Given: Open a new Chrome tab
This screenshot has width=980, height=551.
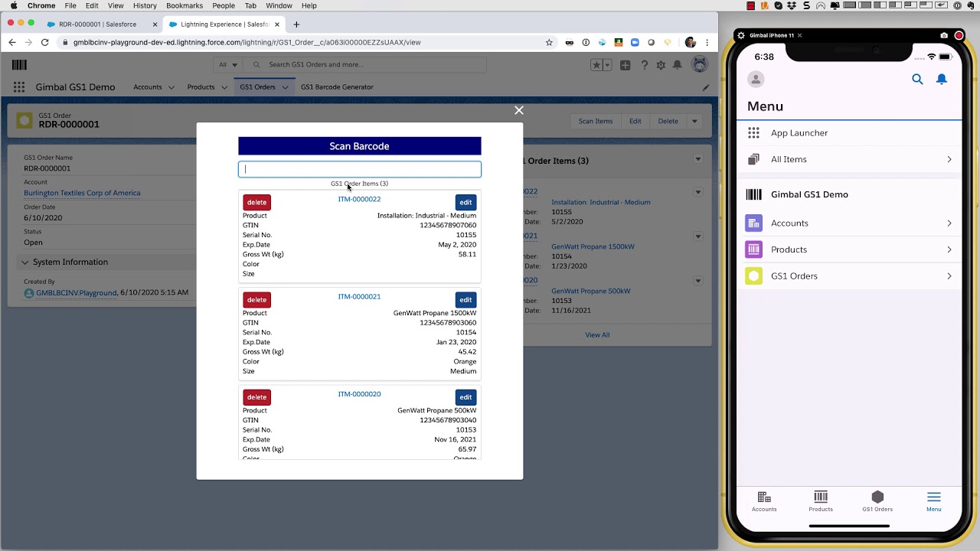Looking at the screenshot, I should point(296,24).
